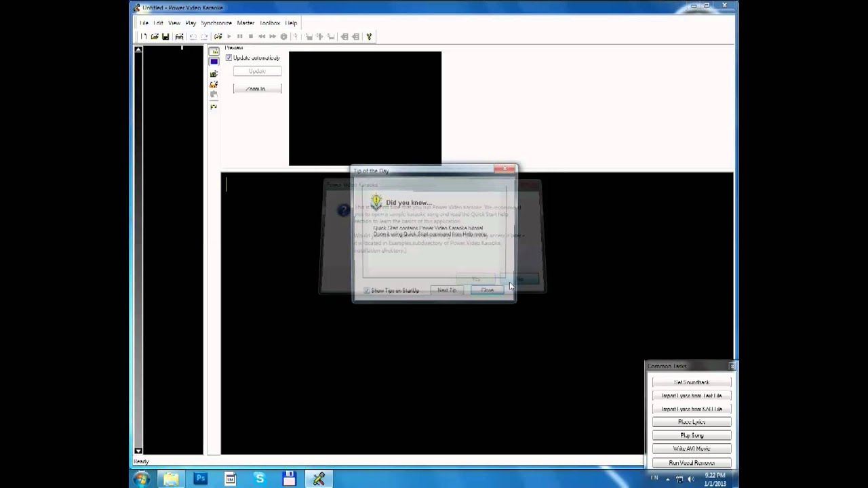Open the File menu

point(144,23)
